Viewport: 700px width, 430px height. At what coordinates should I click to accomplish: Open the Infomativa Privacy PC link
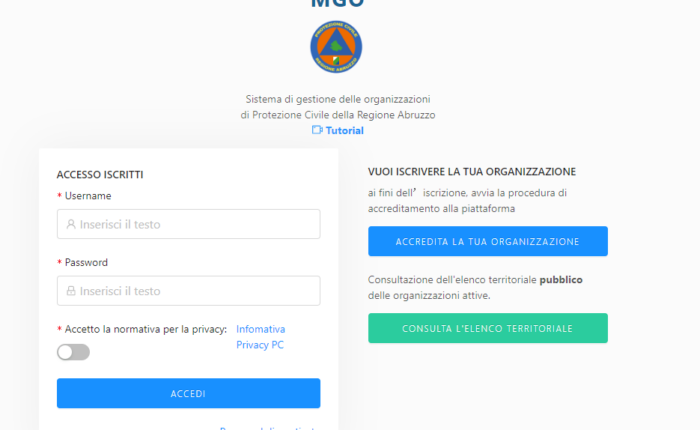point(261,337)
